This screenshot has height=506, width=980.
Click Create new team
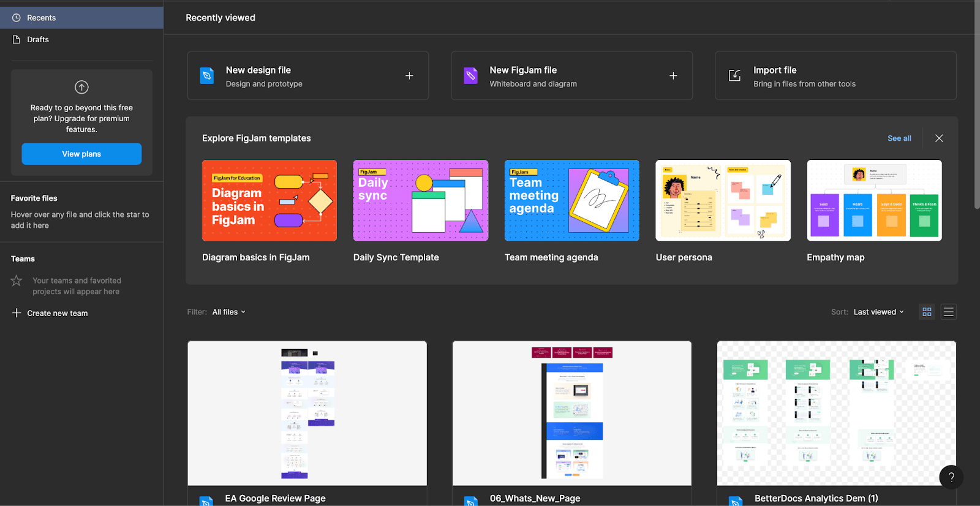point(58,313)
